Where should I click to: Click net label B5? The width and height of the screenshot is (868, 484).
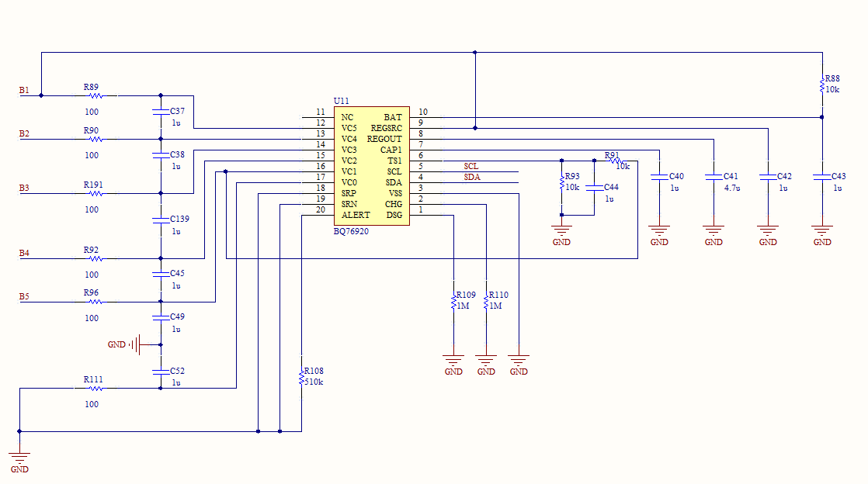[24, 296]
